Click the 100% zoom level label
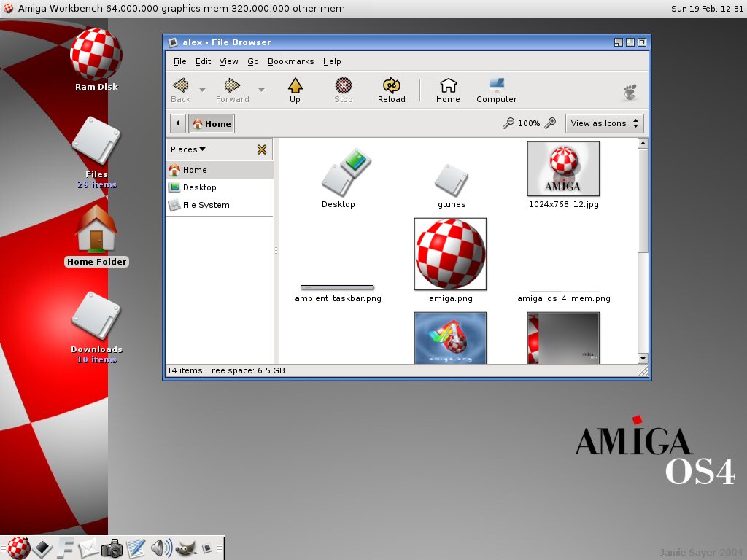 (529, 123)
